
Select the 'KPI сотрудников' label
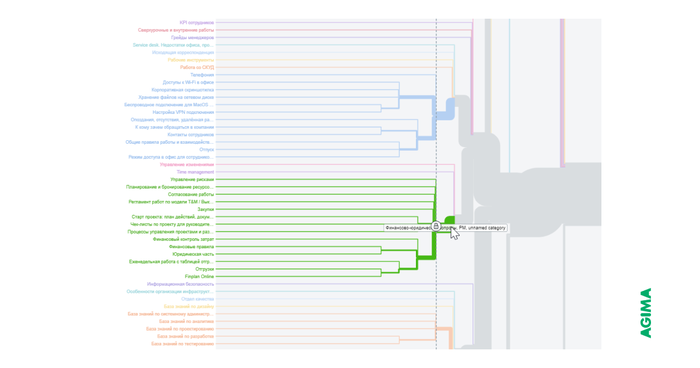click(x=196, y=22)
